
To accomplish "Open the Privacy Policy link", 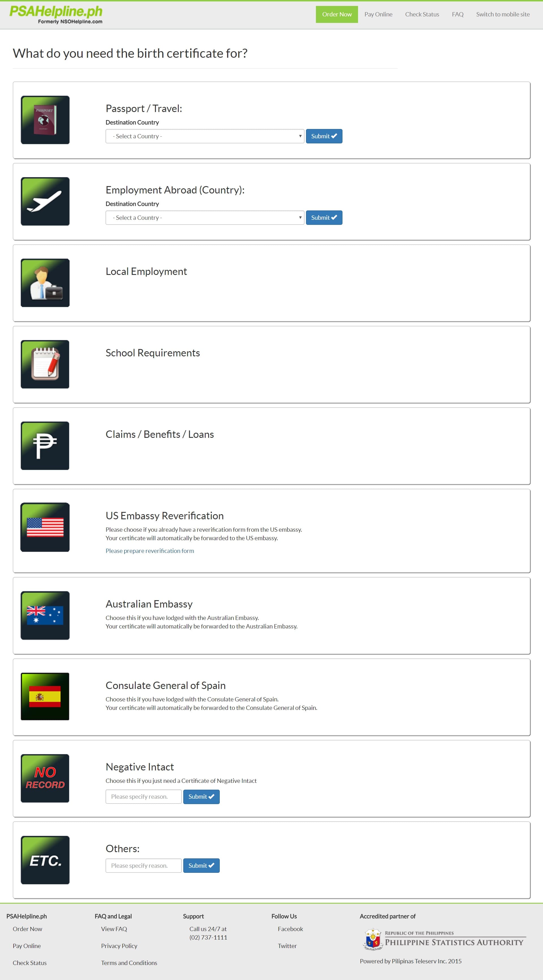I will click(119, 946).
